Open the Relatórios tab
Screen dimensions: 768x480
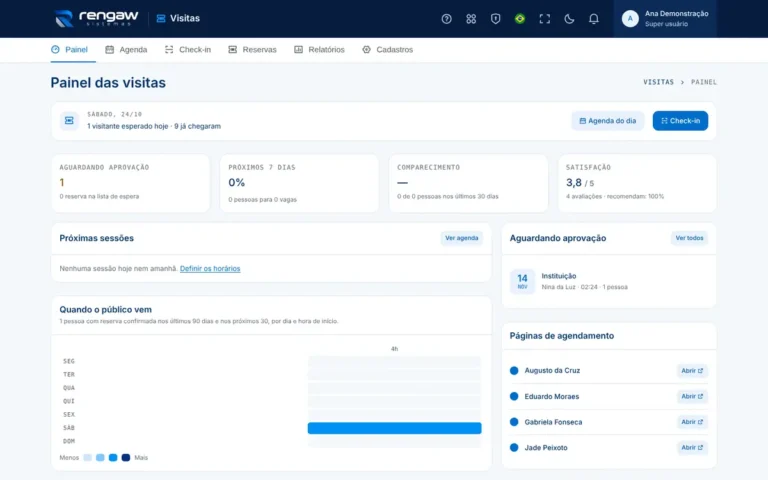click(319, 49)
